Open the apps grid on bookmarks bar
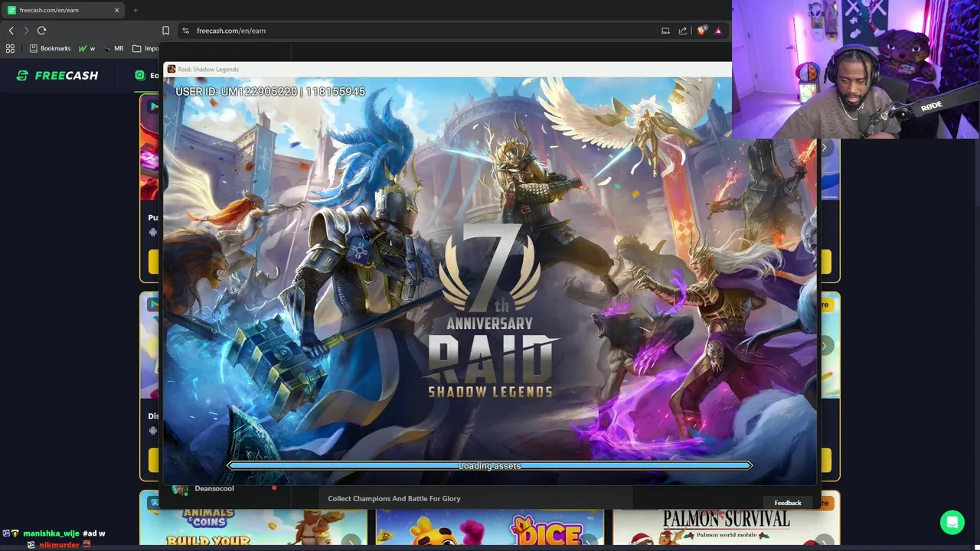The height and width of the screenshot is (551, 980). (10, 48)
